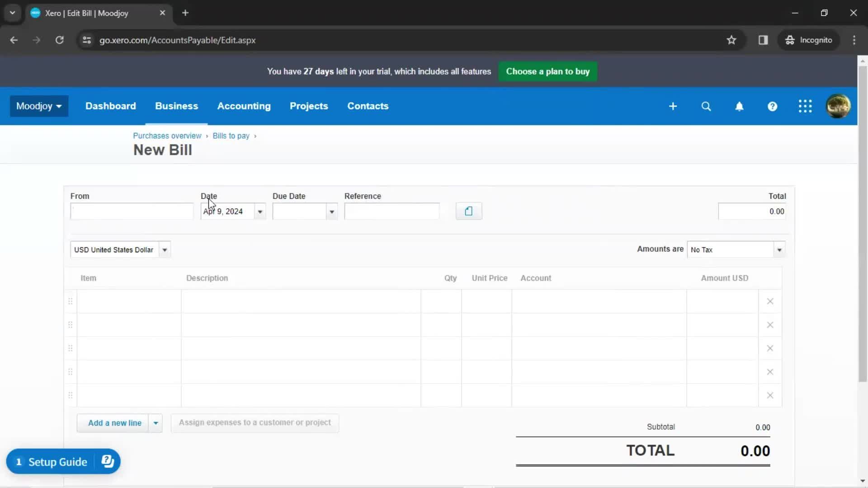Open the user profile avatar menu

(x=838, y=106)
